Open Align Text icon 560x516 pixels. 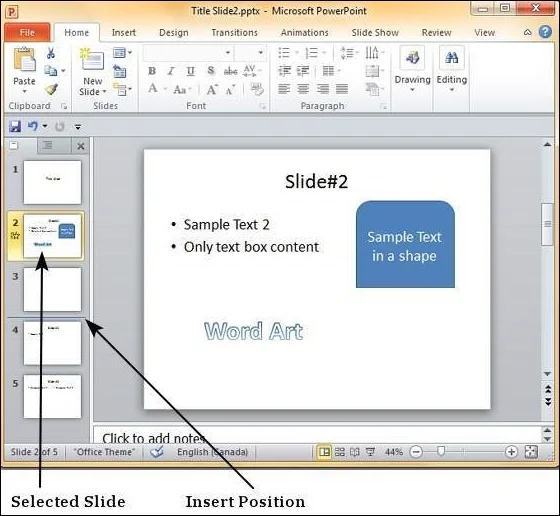tap(372, 71)
